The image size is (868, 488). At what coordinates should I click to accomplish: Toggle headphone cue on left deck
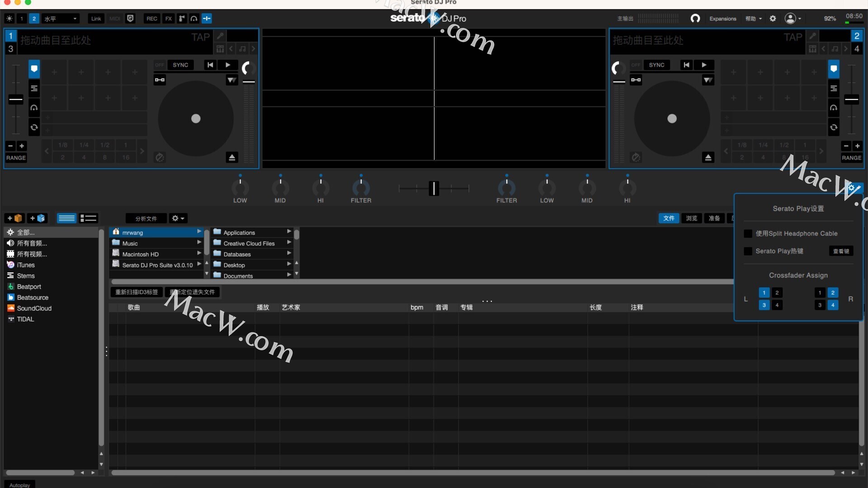click(34, 108)
